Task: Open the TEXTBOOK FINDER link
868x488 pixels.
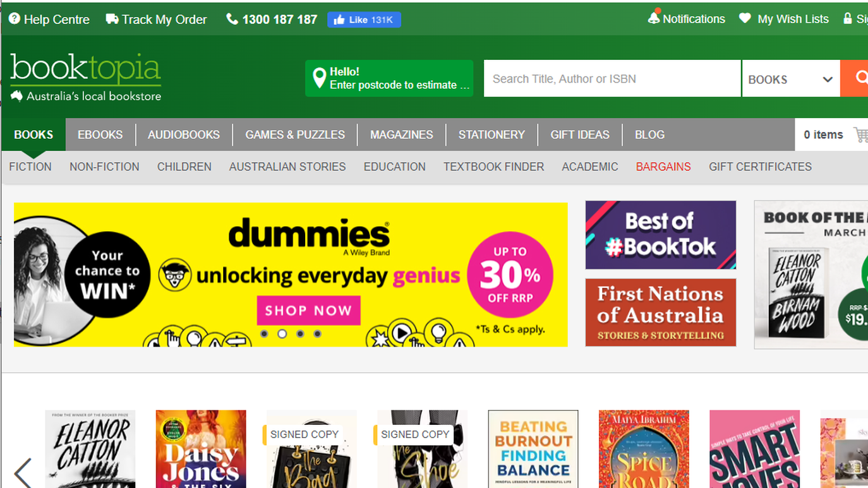Action: [x=494, y=167]
